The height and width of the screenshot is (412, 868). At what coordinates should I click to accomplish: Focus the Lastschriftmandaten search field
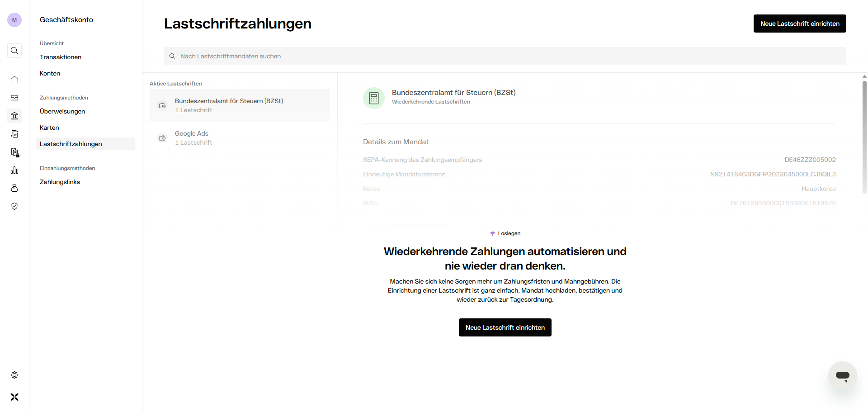click(x=505, y=56)
